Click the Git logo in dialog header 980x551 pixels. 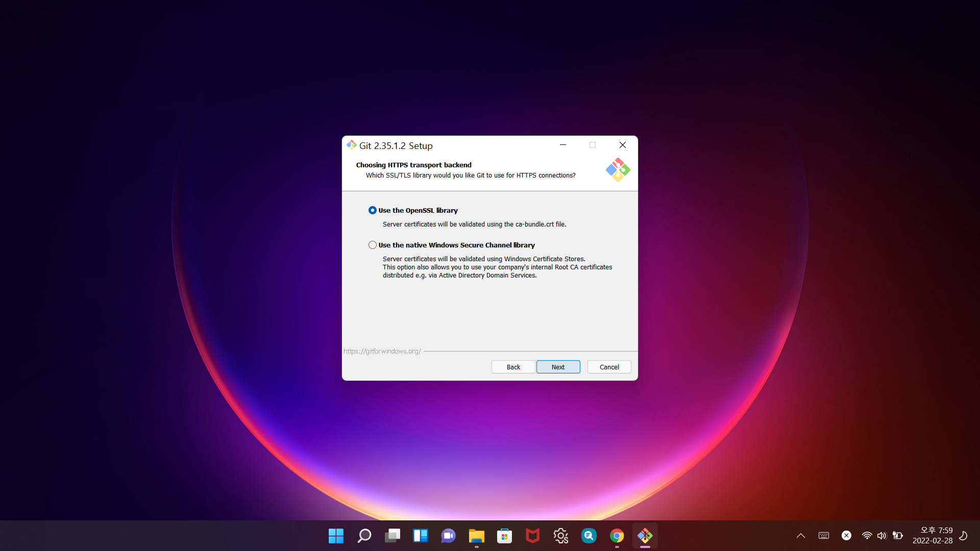click(x=618, y=170)
